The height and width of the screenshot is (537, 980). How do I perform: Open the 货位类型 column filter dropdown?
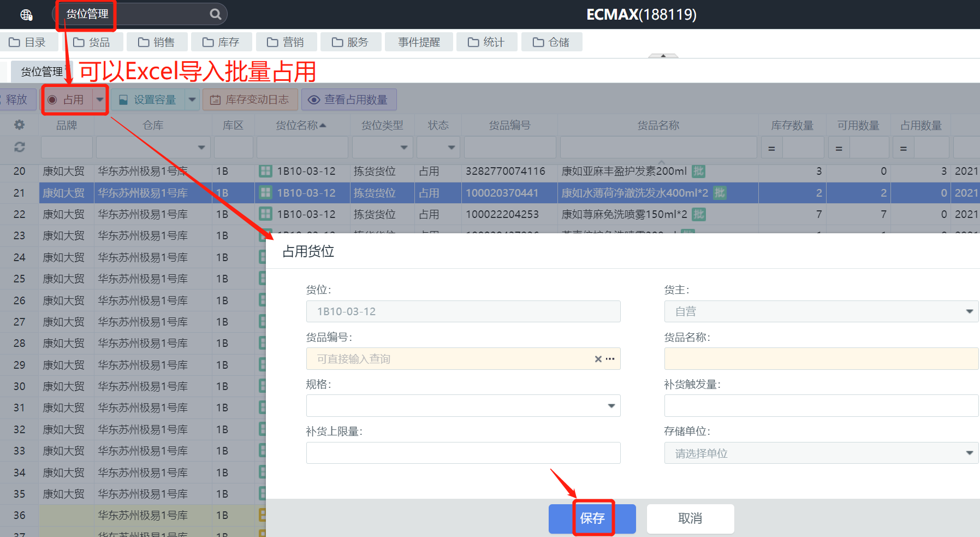coord(404,147)
